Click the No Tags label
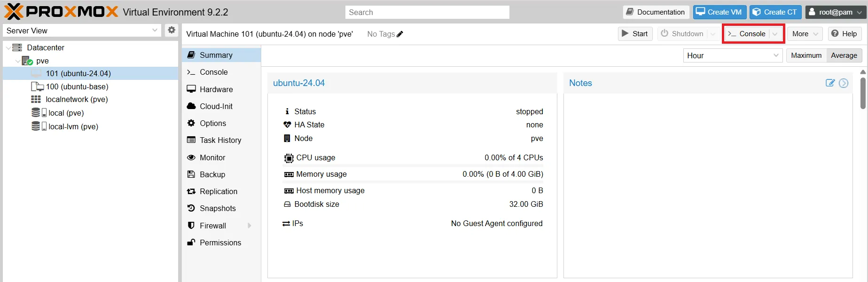The height and width of the screenshot is (282, 868). click(381, 34)
